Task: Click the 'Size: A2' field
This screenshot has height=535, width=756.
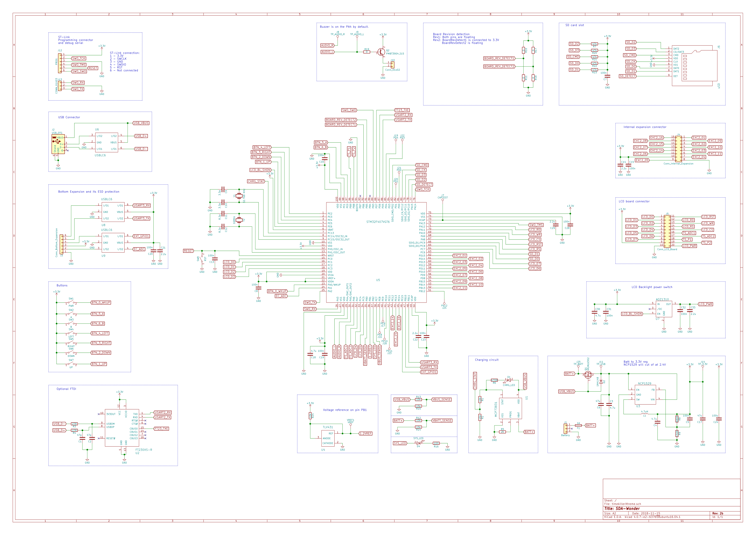Action: 610,513
